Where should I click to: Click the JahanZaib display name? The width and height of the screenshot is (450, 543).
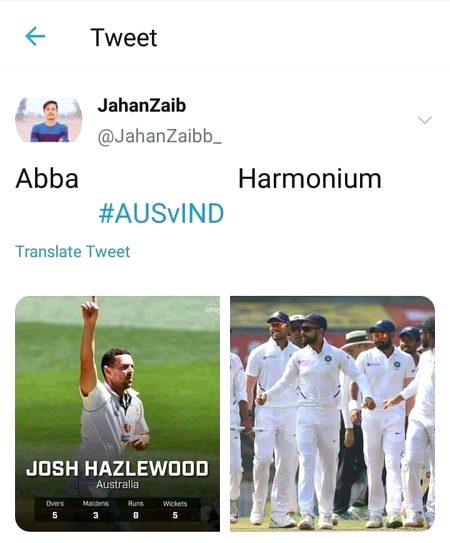142,105
